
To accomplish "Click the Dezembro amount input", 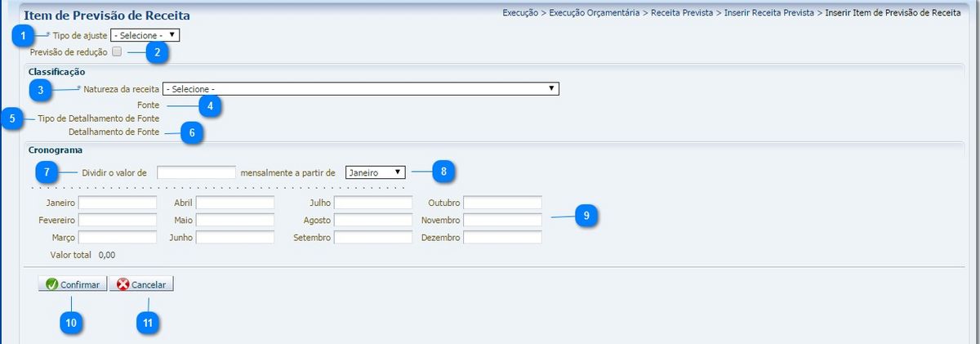I will (x=502, y=238).
